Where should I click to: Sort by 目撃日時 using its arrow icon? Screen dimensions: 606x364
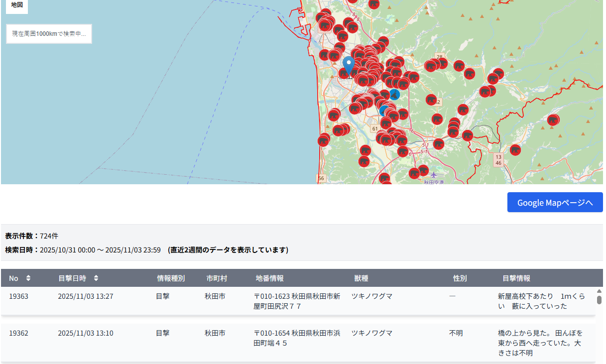[x=96, y=278]
